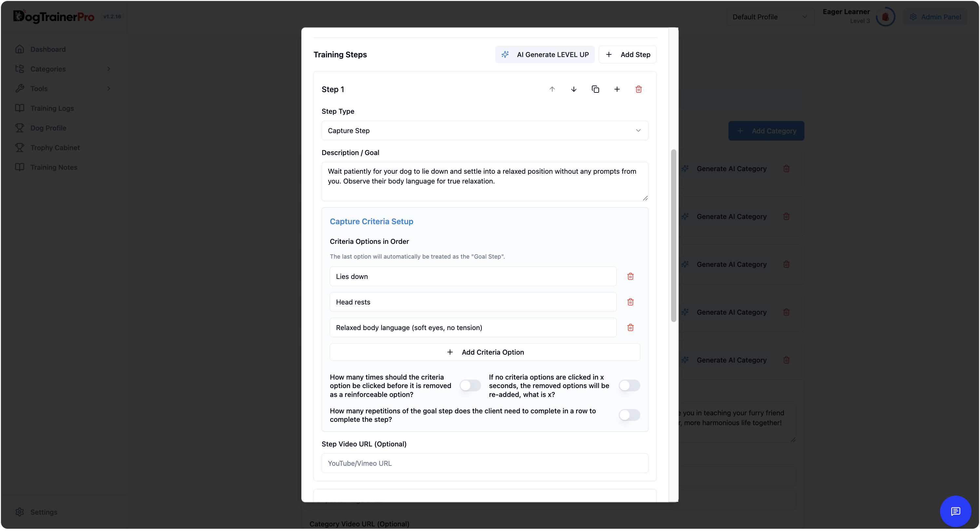Click the Tools wrench icon
The height and width of the screenshot is (531, 980).
20,89
